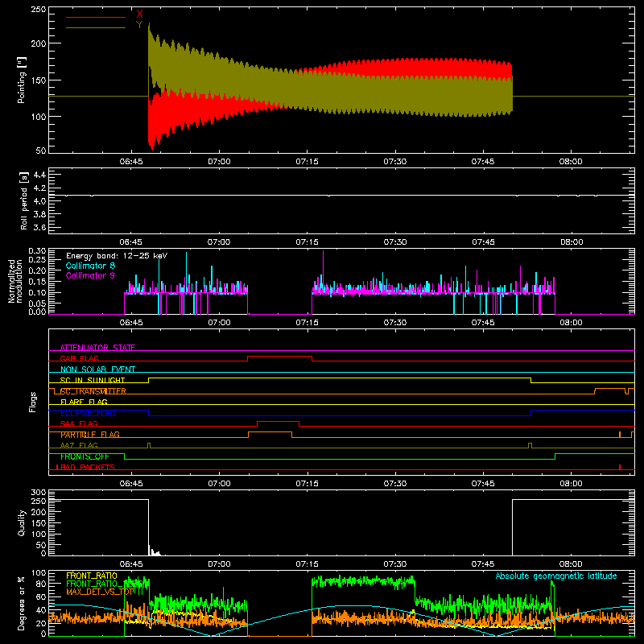Click the A47_FLAG label
Screen dimensions: 644x644
pyautogui.click(x=79, y=445)
